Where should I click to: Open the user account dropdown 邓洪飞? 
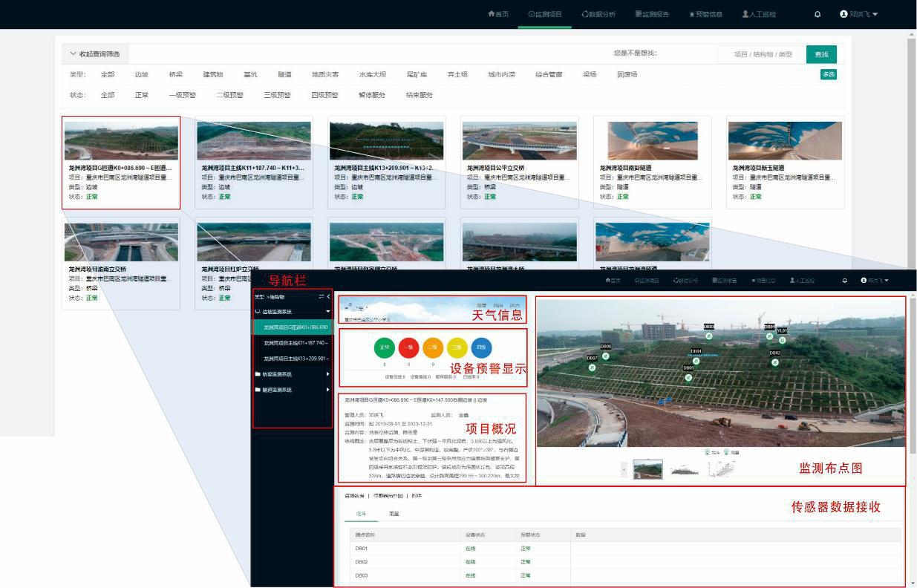pos(858,14)
